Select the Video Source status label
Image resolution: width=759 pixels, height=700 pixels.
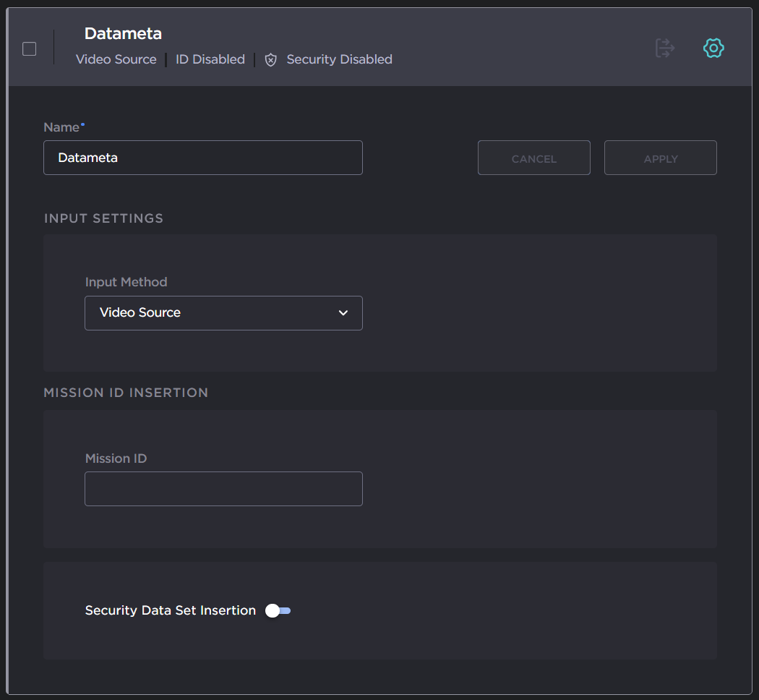tap(116, 60)
